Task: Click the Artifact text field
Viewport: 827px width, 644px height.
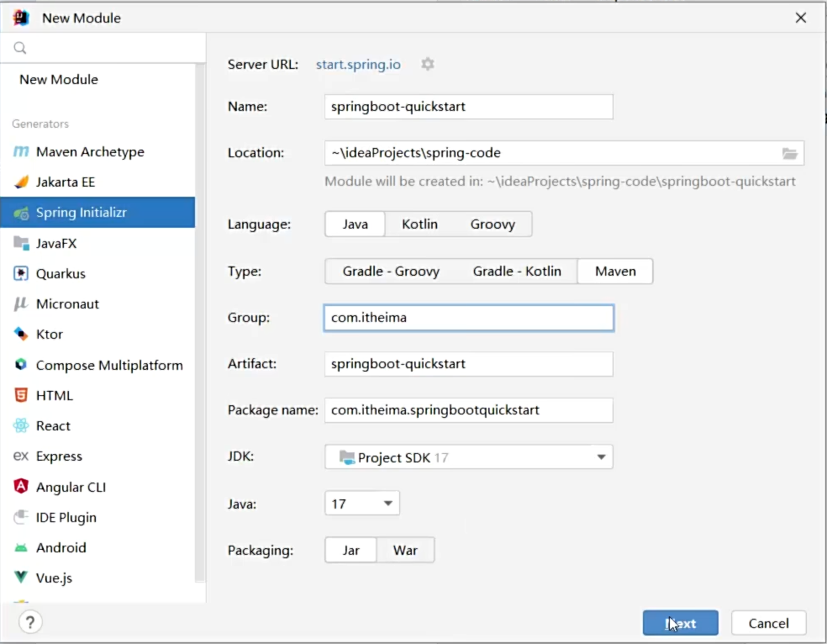Action: click(x=469, y=364)
